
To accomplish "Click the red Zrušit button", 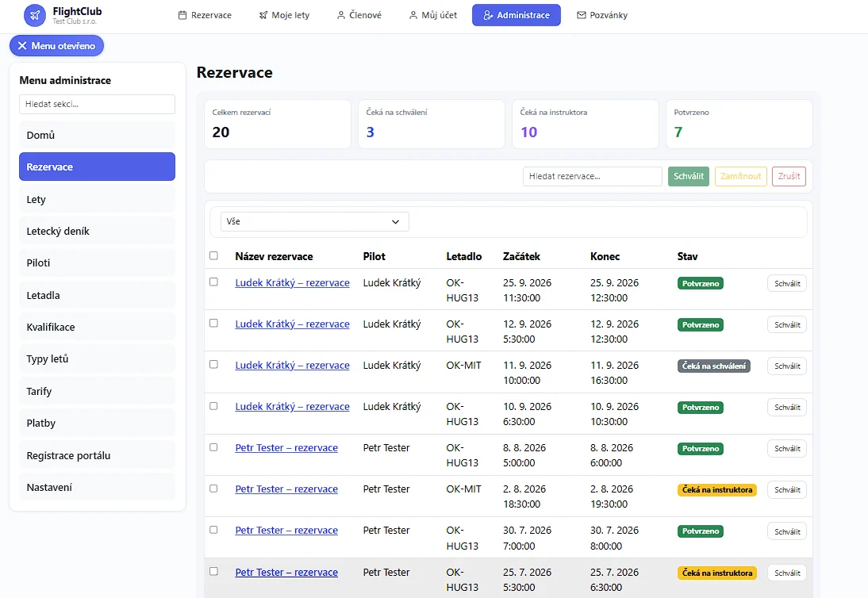I will click(x=789, y=177).
